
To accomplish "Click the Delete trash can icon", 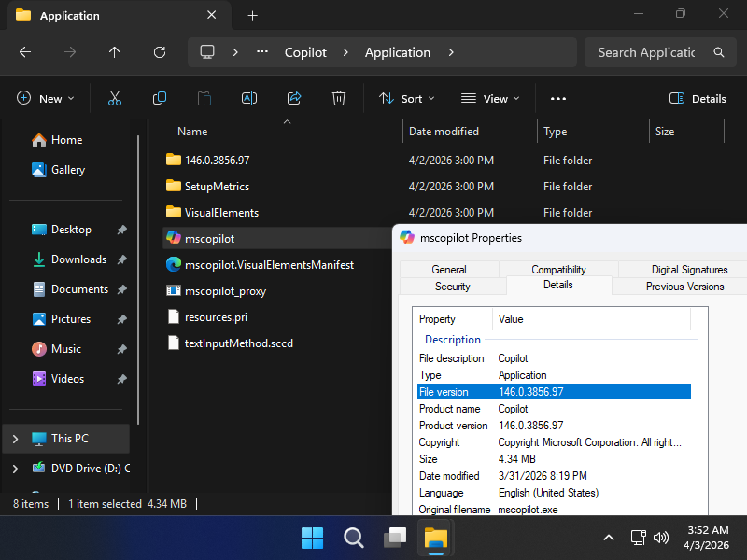I will tap(339, 98).
